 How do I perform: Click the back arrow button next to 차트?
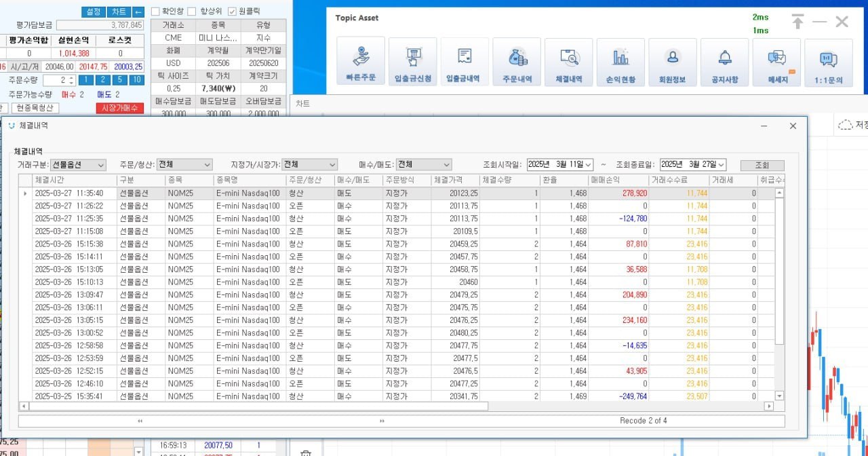tap(138, 12)
